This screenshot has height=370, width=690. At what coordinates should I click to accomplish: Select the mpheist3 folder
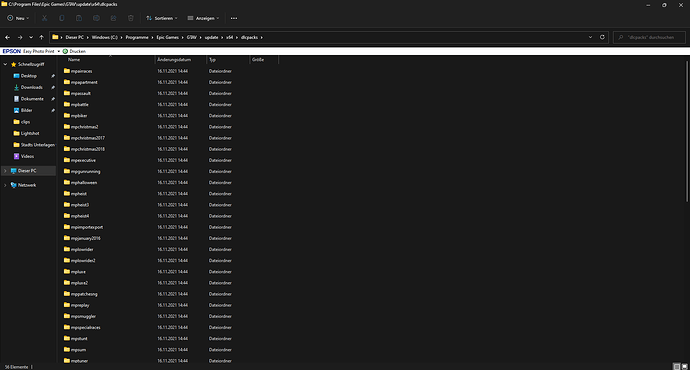click(x=80, y=205)
